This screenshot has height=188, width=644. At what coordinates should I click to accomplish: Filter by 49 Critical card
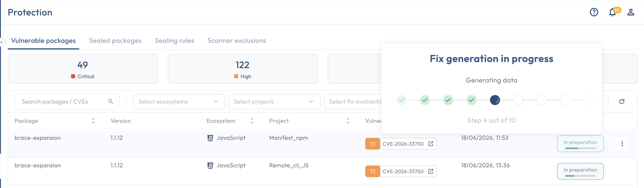pyautogui.click(x=83, y=69)
